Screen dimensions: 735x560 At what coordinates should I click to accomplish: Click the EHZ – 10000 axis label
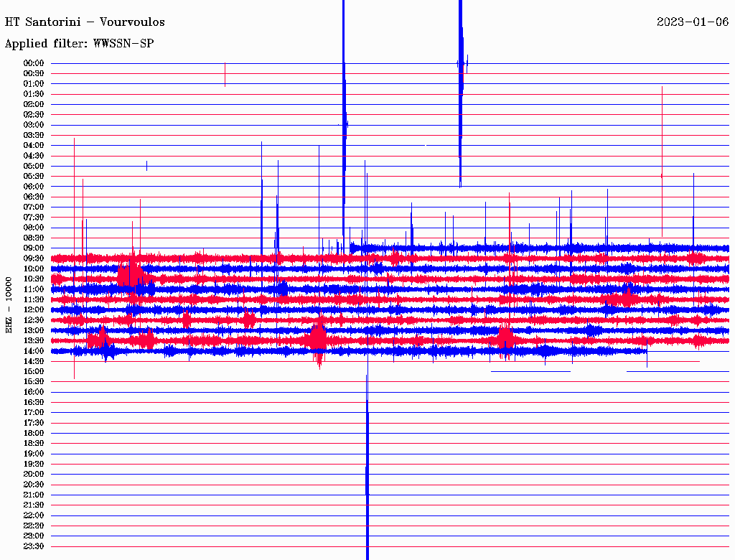(x=9, y=305)
